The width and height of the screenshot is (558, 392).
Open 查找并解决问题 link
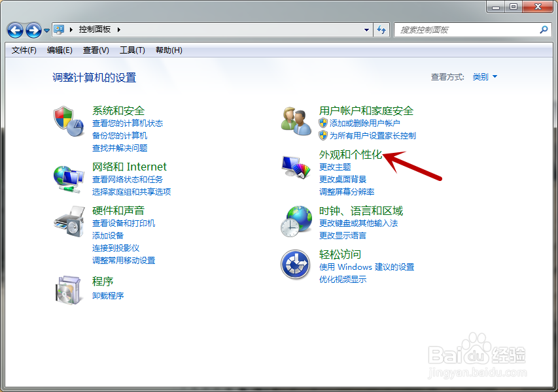[x=120, y=148]
